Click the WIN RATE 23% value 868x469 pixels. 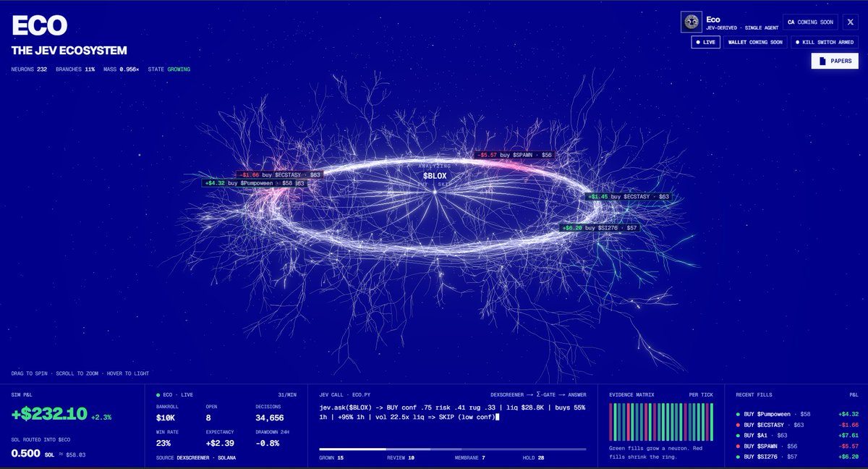[163, 442]
